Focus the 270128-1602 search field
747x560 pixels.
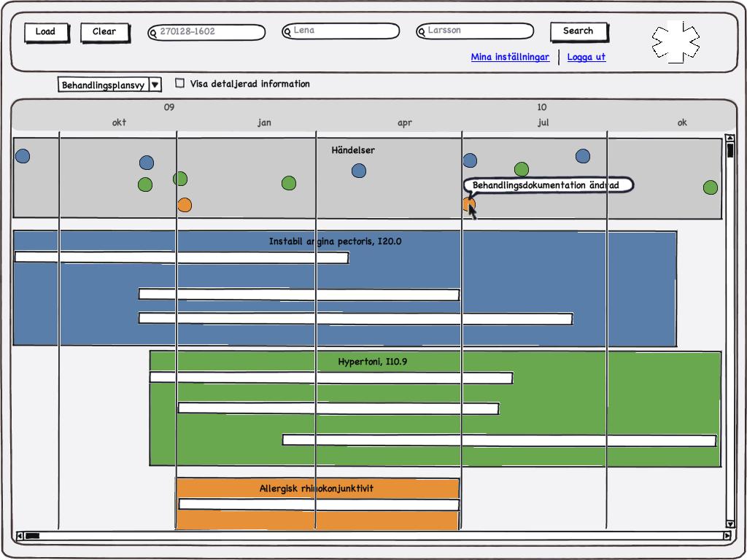click(x=206, y=32)
